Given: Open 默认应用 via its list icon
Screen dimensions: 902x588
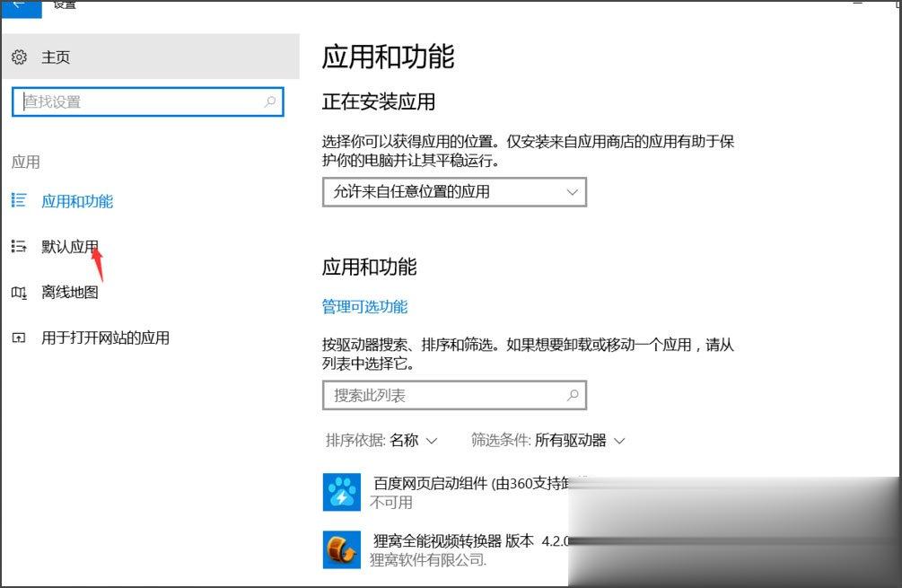Looking at the screenshot, I should pyautogui.click(x=19, y=247).
